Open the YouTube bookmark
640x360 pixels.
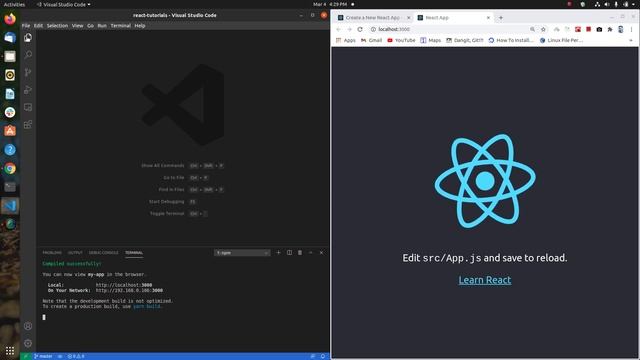pyautogui.click(x=401, y=40)
